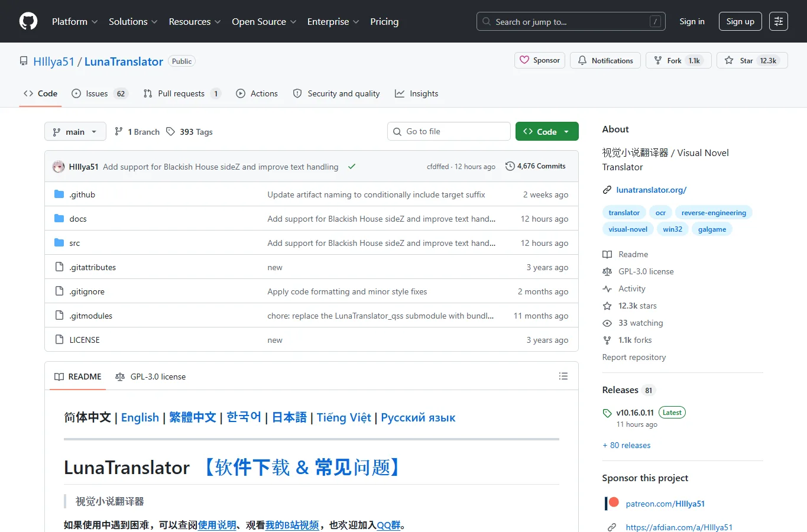Switch README to English
The width and height of the screenshot is (807, 532).
[x=140, y=417]
